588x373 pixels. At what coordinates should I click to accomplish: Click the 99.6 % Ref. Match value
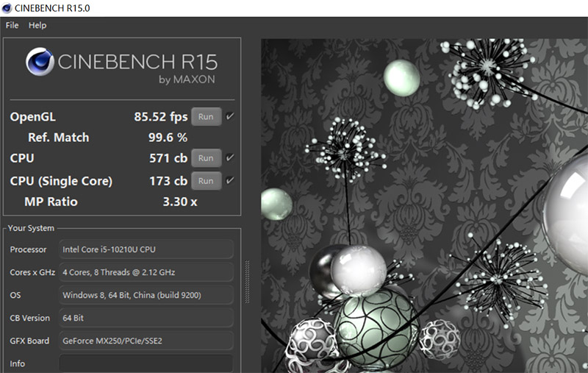click(168, 138)
